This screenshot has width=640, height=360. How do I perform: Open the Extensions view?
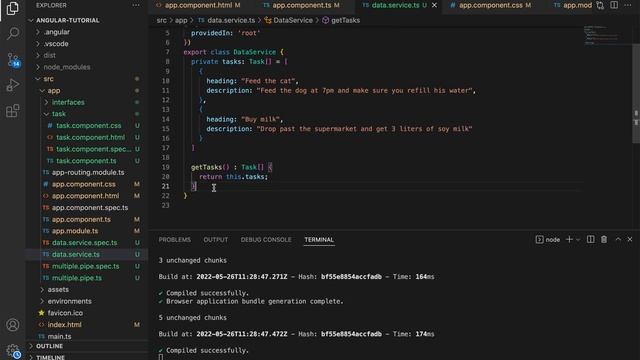pyautogui.click(x=13, y=111)
